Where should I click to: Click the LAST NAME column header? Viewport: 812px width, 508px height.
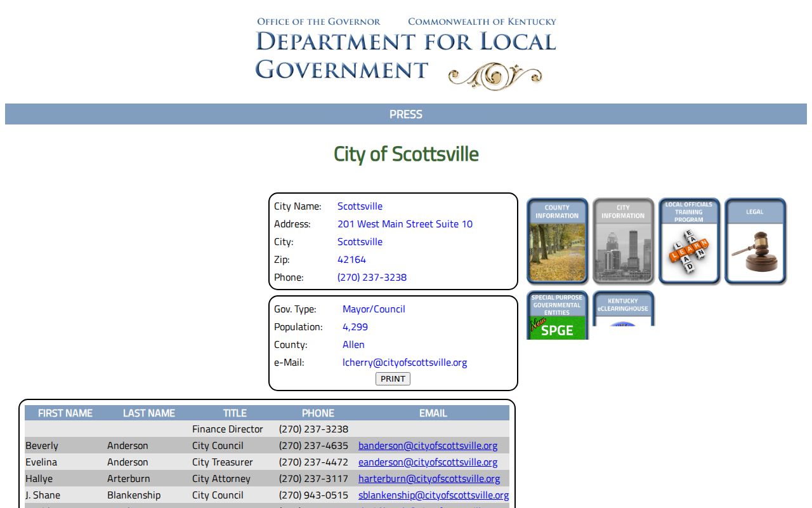(x=149, y=413)
